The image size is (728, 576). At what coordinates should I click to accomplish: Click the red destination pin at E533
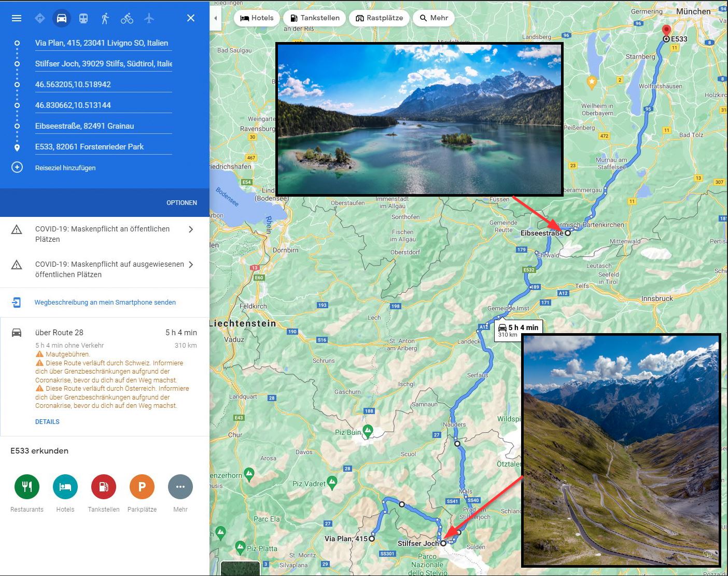(666, 32)
